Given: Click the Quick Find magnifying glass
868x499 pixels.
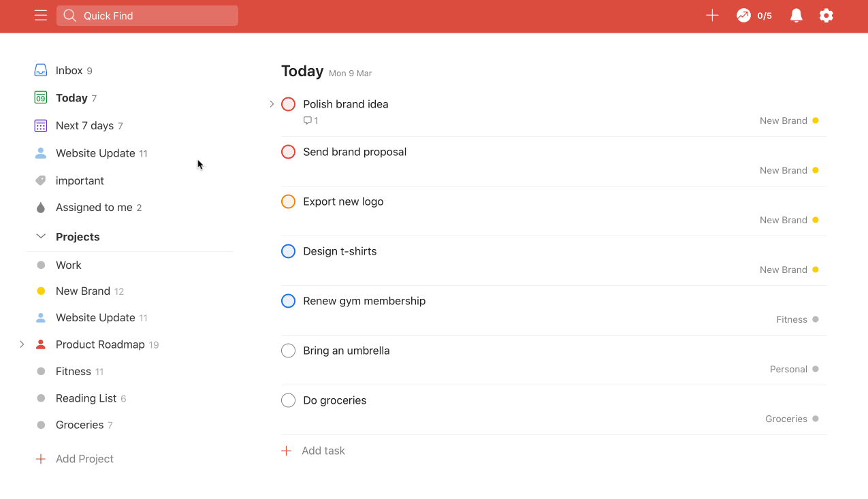Looking at the screenshot, I should point(69,15).
